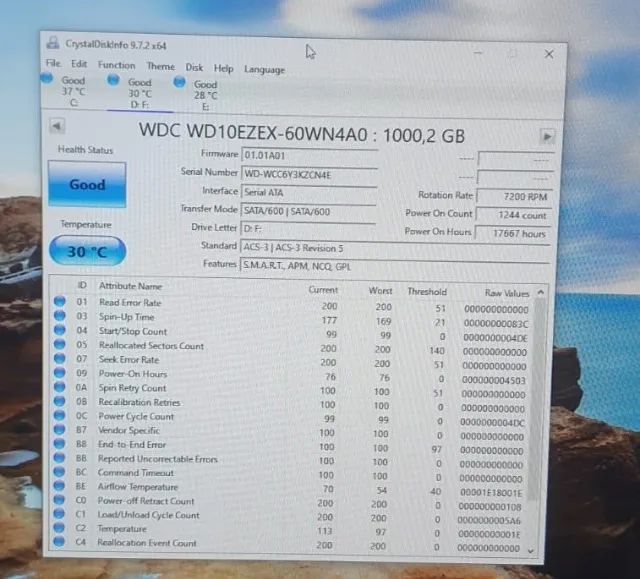Click the Features field S.M.A.R.T.
Image resolution: width=640 pixels, height=579 pixels.
click(394, 266)
